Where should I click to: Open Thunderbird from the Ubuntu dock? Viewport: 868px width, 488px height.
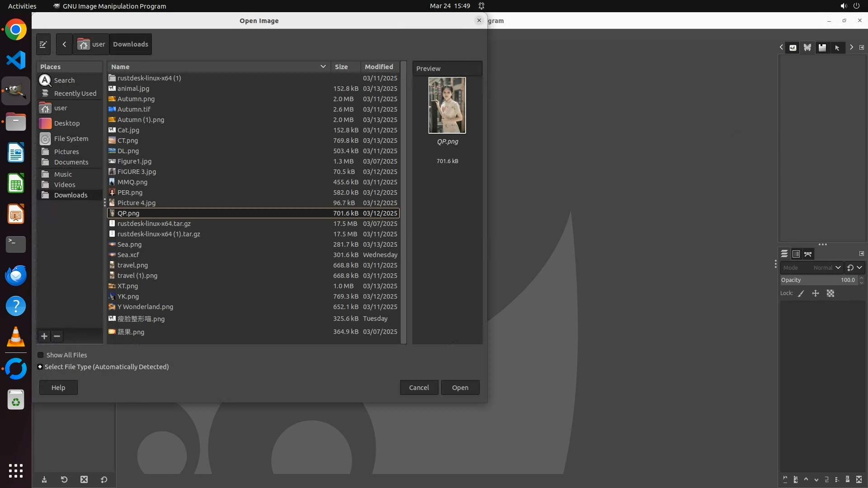tap(16, 275)
